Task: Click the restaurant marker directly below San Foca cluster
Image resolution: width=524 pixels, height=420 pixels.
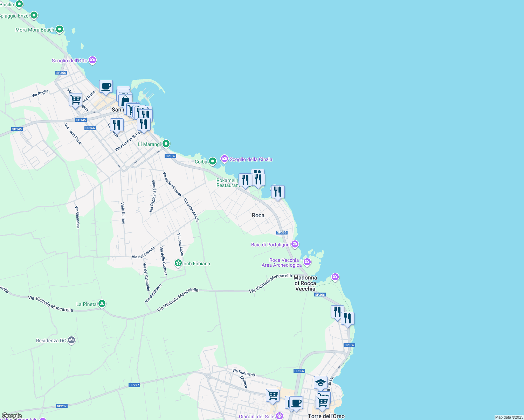Action: (144, 125)
